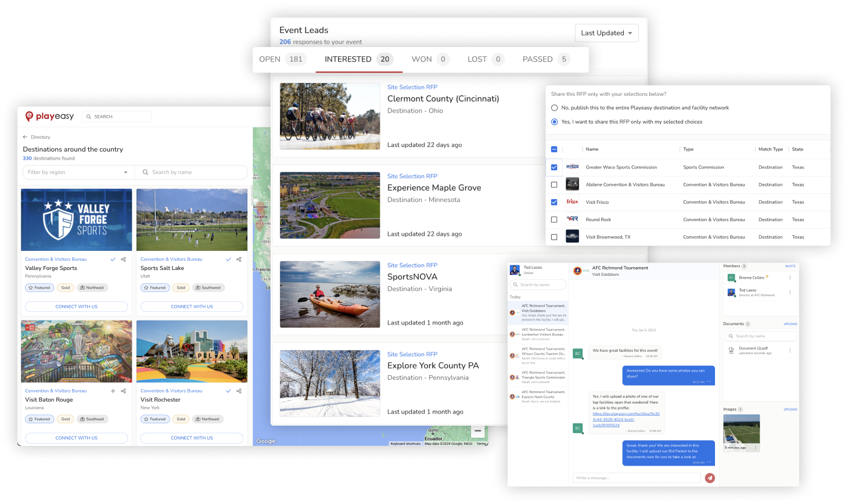Click CONNECT WITH US on Sports Salt Lake
The height and width of the screenshot is (504, 848).
coord(192,306)
